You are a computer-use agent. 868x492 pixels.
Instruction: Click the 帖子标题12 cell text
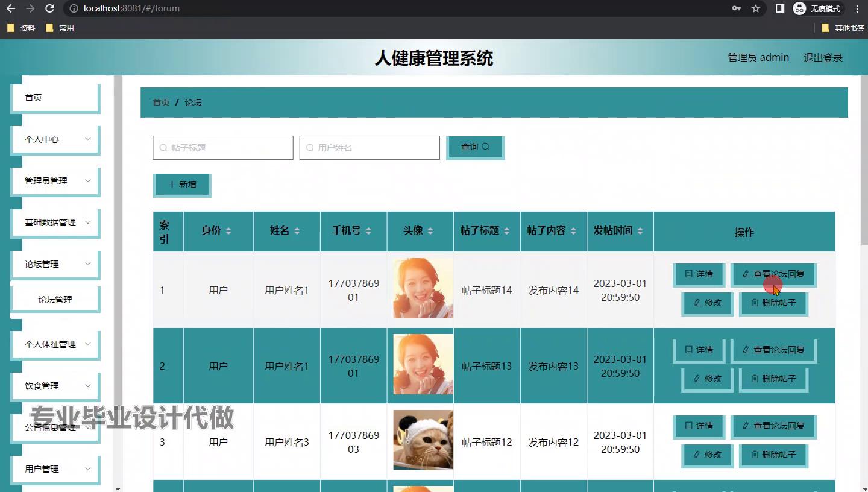tap(487, 442)
